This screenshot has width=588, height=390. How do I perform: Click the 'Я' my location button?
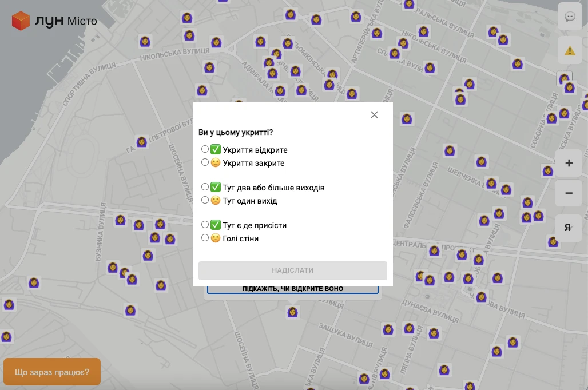pos(568,227)
